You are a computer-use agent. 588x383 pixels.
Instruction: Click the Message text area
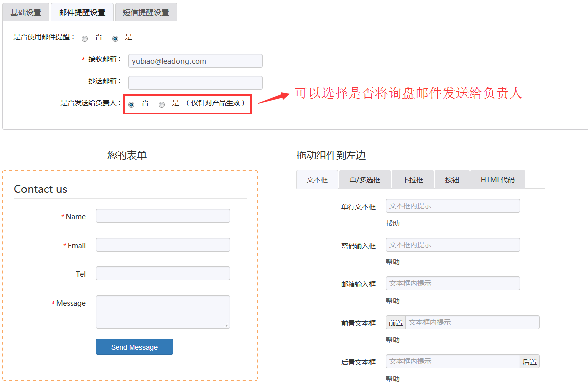tap(162, 311)
